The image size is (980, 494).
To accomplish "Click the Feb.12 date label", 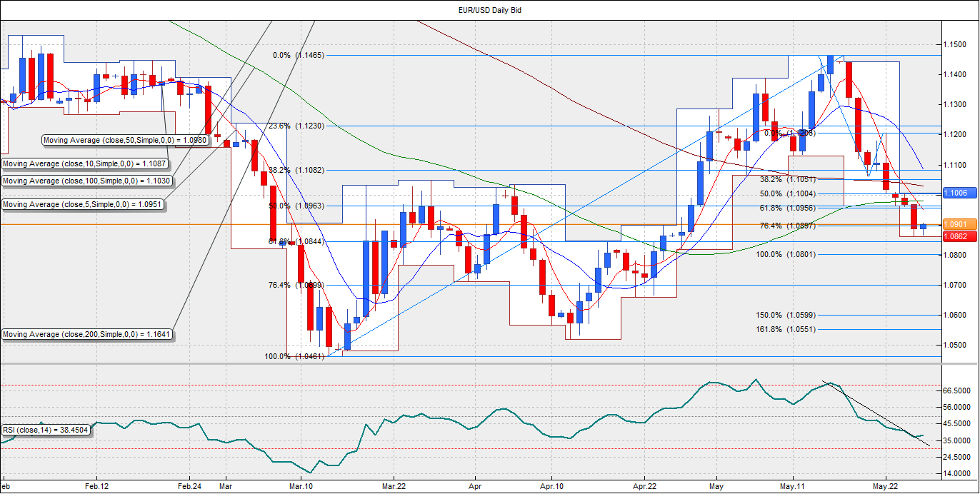I will [x=96, y=485].
